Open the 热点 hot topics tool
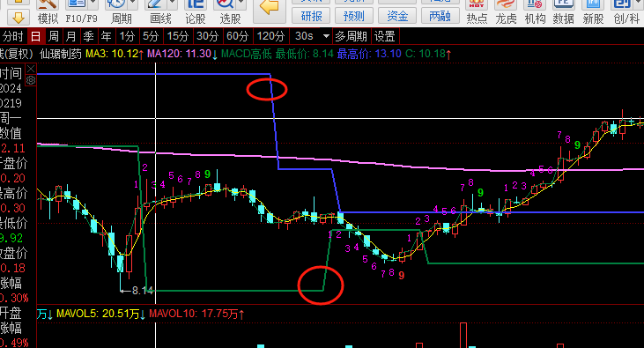The width and height of the screenshot is (644, 348). point(477,12)
